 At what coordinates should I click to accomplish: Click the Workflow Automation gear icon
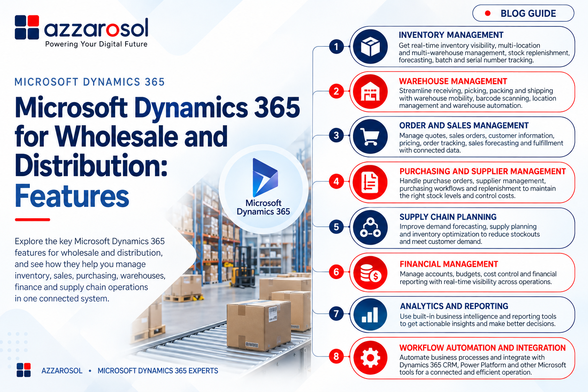pos(370,358)
